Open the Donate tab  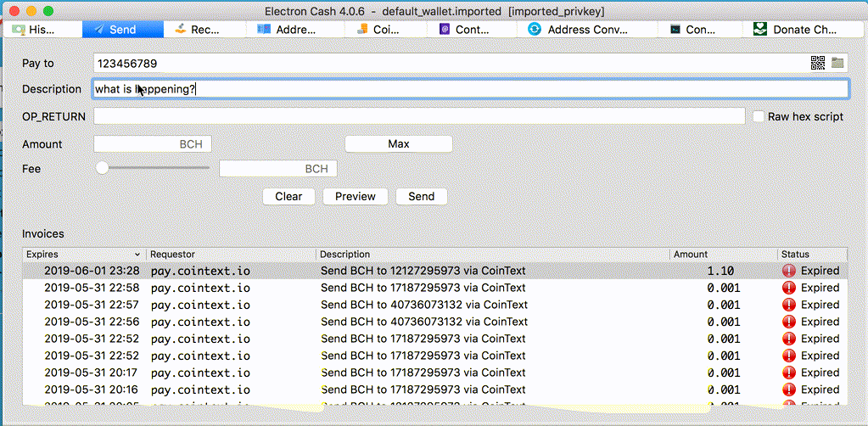click(804, 30)
